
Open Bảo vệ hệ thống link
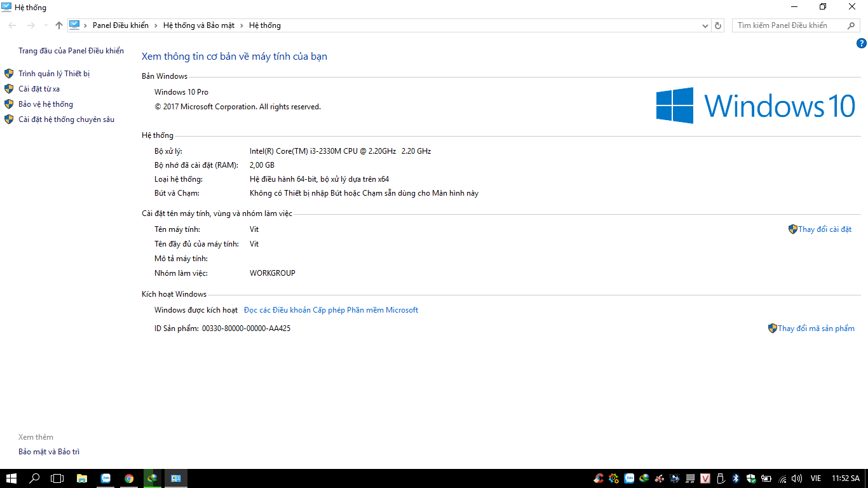tap(46, 104)
